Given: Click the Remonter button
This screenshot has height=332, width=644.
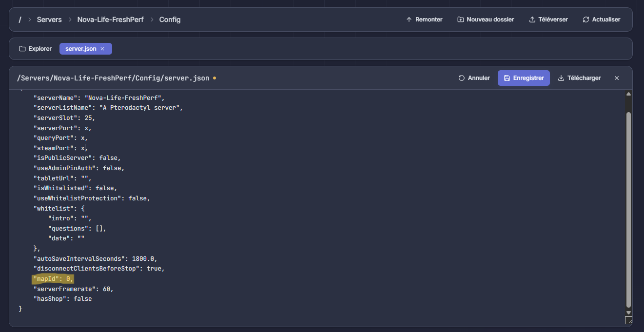Looking at the screenshot, I should (x=424, y=20).
